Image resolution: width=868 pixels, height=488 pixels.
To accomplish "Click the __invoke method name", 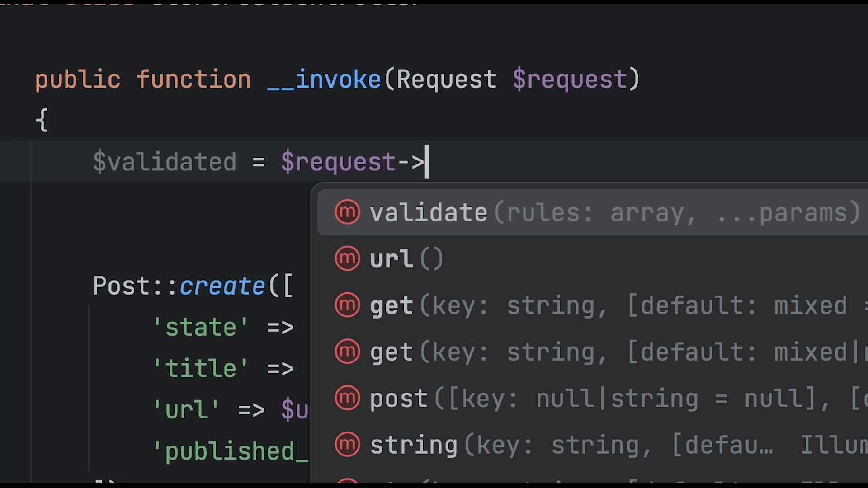I will tap(324, 80).
